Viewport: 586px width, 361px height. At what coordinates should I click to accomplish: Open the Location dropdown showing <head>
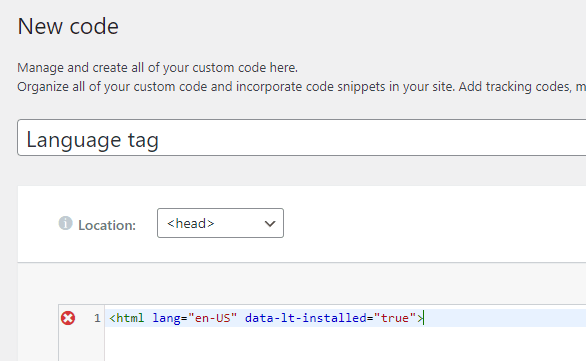click(x=220, y=223)
